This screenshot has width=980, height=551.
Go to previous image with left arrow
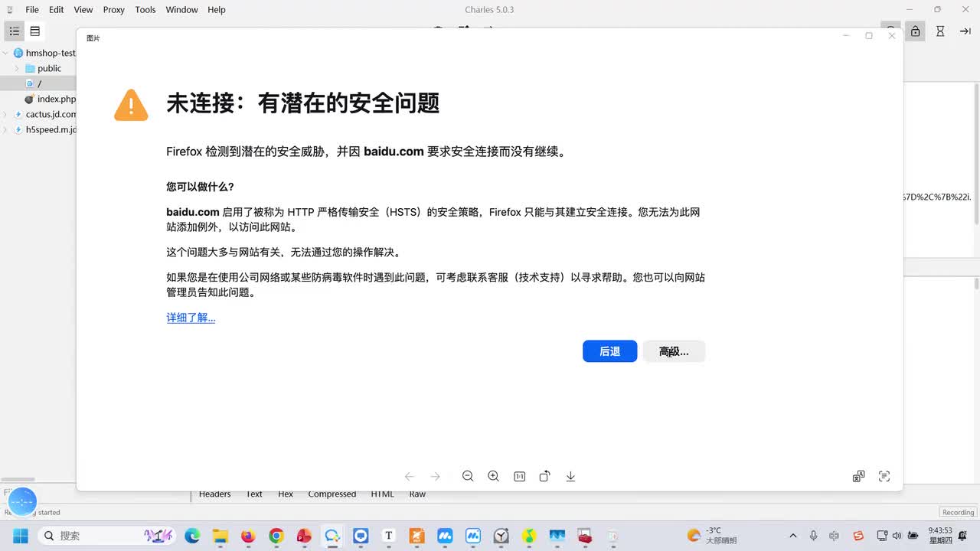410,476
